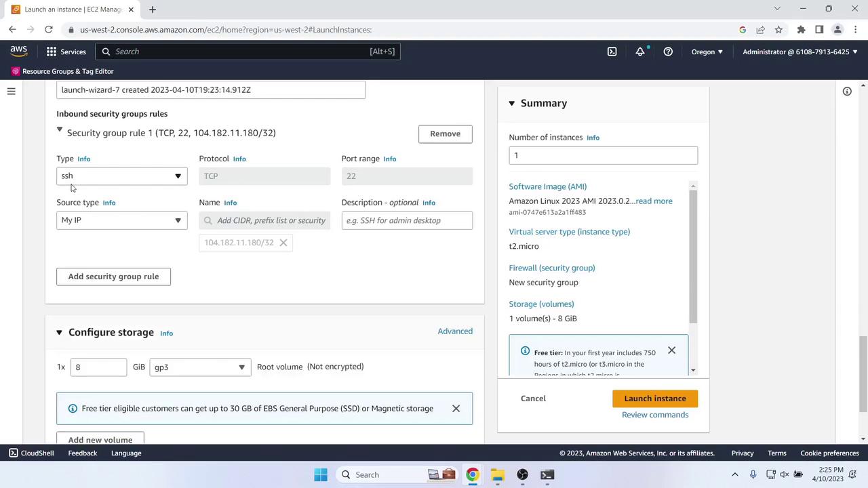Focus the root volume size field
Viewport: 868px width, 488px height.
pos(98,367)
